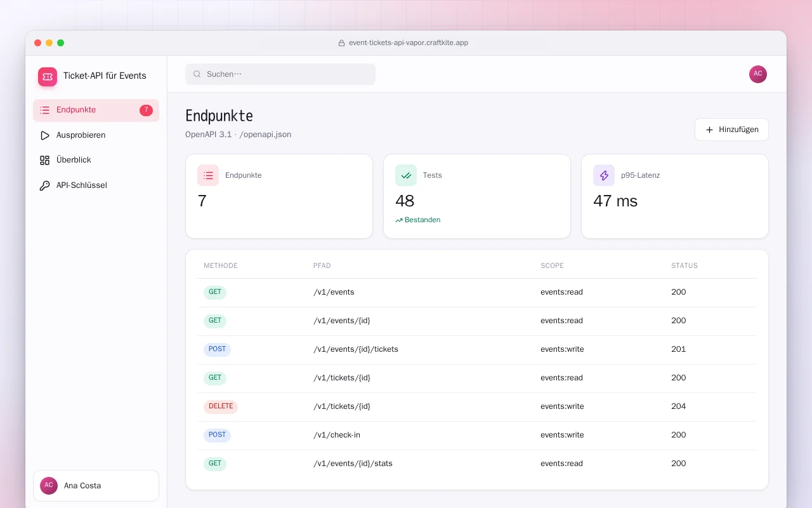Click status 201 in the table

679,350
